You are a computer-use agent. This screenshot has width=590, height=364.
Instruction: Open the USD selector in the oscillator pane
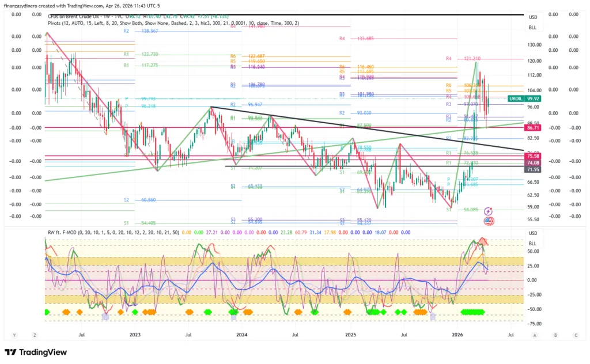coord(533,233)
